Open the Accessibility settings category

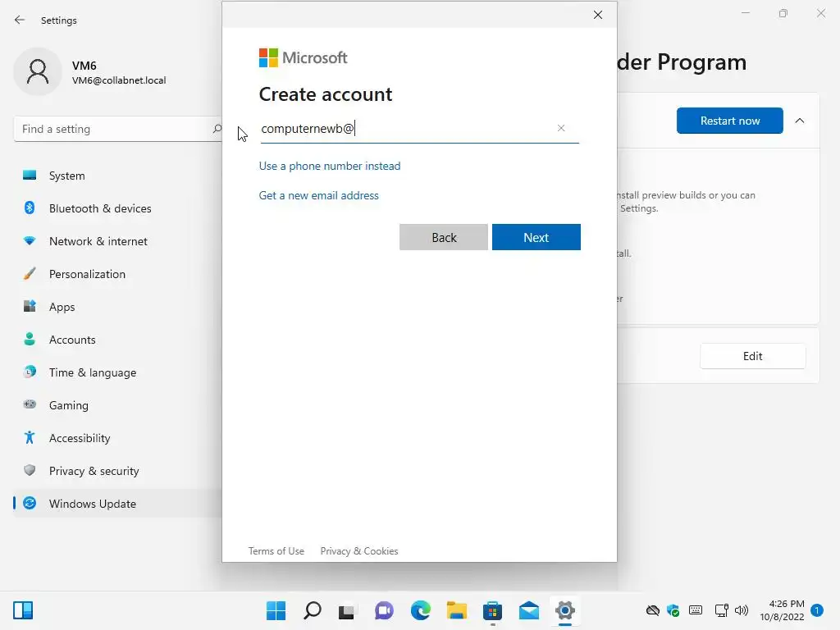pyautogui.click(x=118, y=438)
